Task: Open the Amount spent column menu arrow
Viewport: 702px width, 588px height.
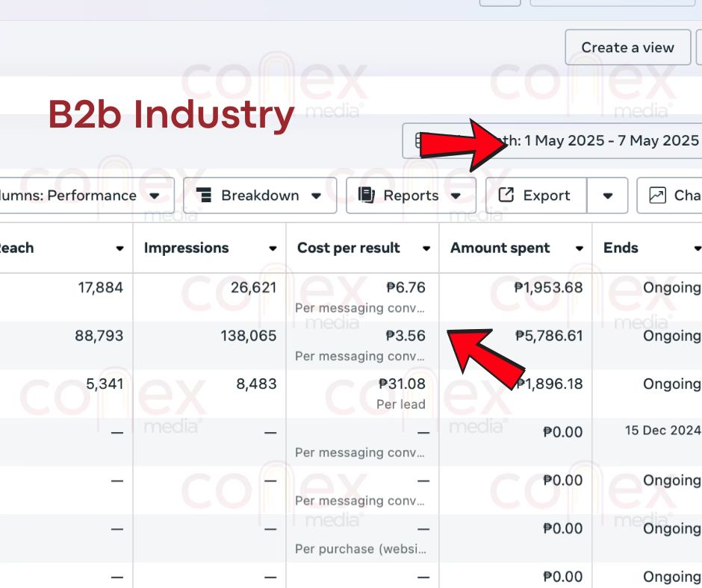Action: (x=580, y=248)
